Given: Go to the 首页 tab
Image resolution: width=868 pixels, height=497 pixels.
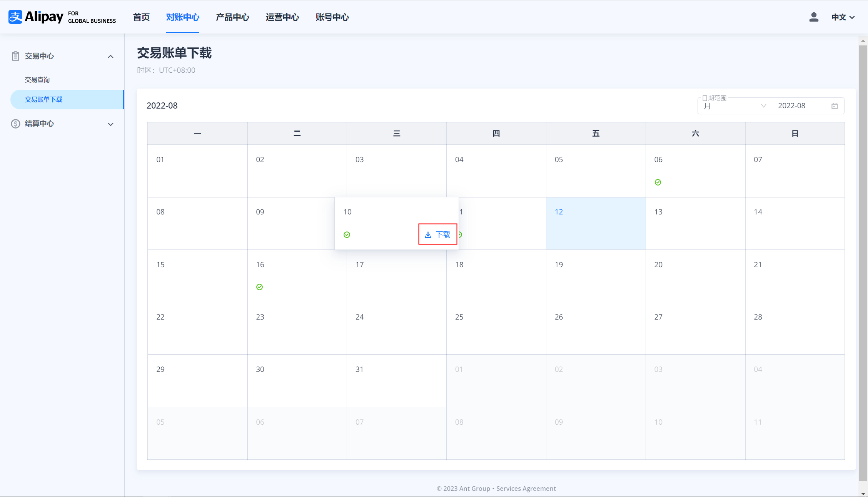Looking at the screenshot, I should click(x=141, y=17).
